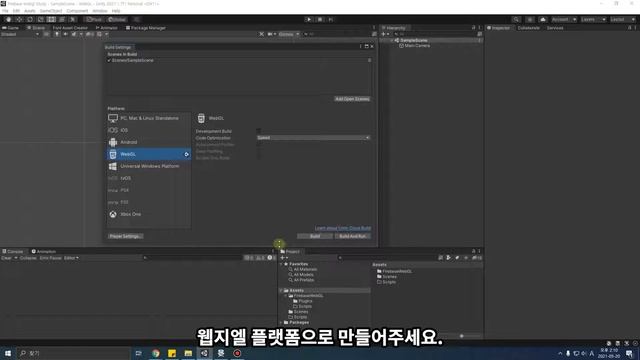This screenshot has height=360, width=640.
Task: Click the Build And Run button
Action: [353, 236]
